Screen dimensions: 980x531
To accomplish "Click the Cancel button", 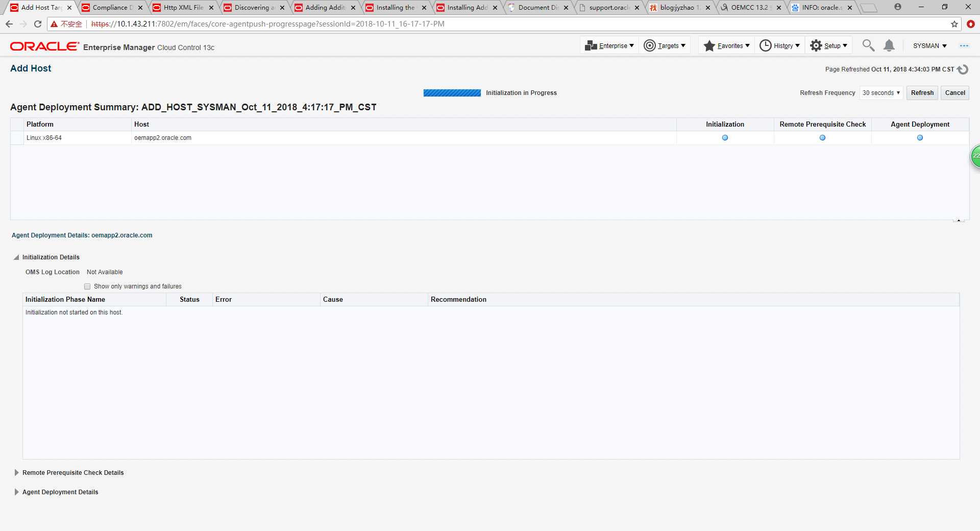I will (955, 93).
